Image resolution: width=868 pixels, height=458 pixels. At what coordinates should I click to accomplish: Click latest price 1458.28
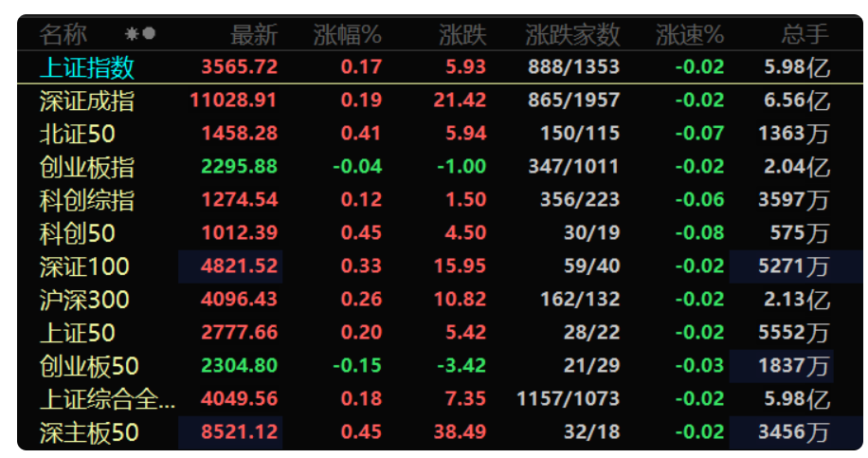coord(239,134)
